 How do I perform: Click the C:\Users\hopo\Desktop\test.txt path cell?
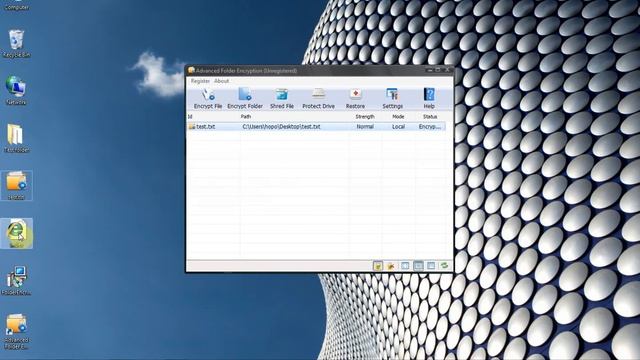281,127
